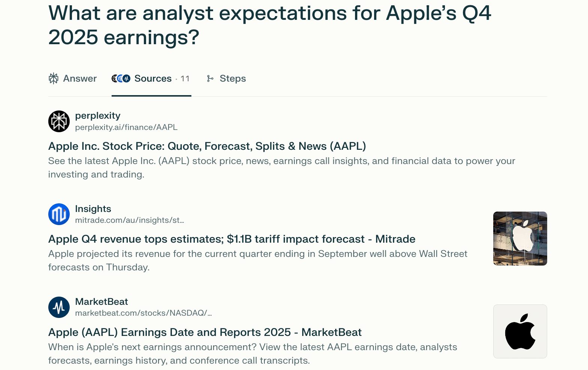Click the marketbeat.com source URL
This screenshot has height=370, width=588.
pyautogui.click(x=143, y=313)
